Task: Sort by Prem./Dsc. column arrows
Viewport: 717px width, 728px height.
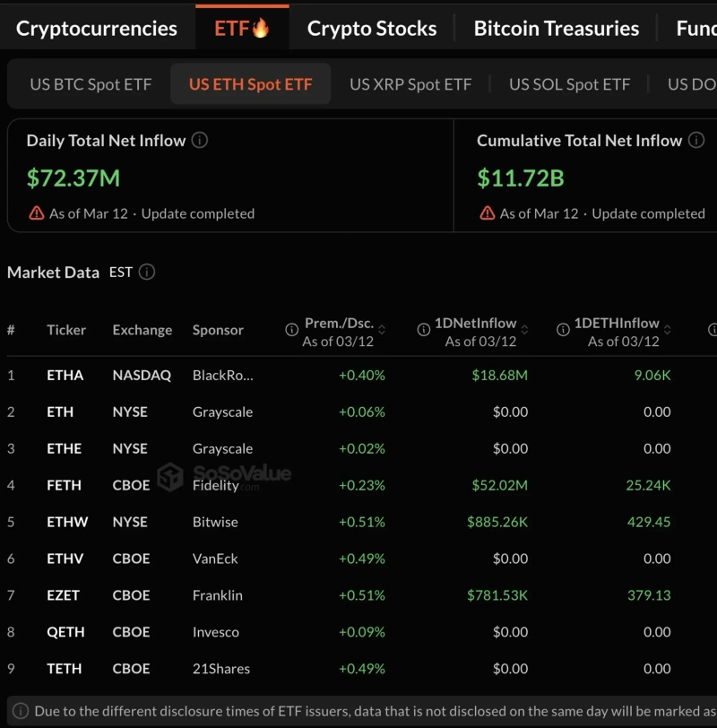Action: click(382, 329)
